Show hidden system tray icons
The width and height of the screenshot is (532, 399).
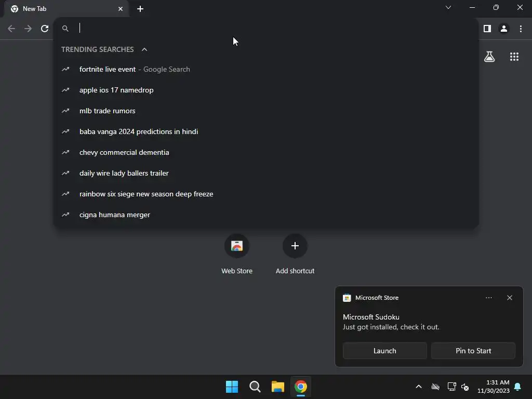[419, 387]
